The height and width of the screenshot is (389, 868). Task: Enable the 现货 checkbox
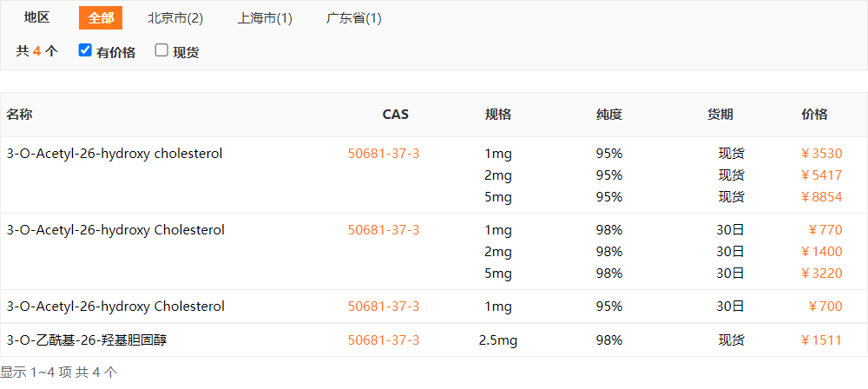tap(161, 50)
